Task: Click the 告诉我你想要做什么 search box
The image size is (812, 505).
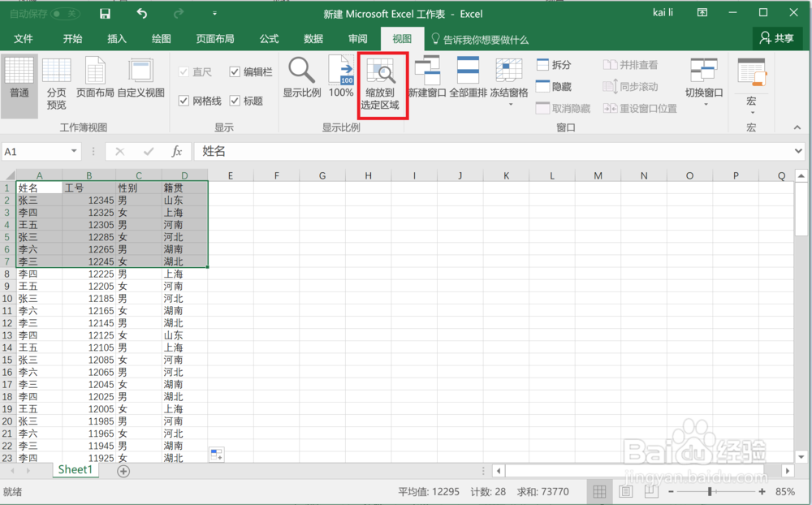Action: coord(480,39)
